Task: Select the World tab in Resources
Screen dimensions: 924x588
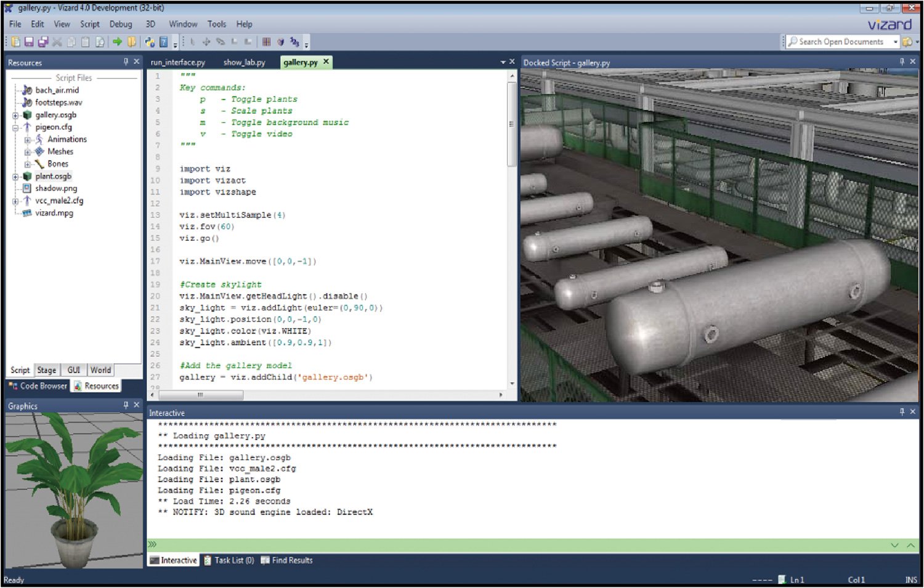Action: click(x=100, y=370)
